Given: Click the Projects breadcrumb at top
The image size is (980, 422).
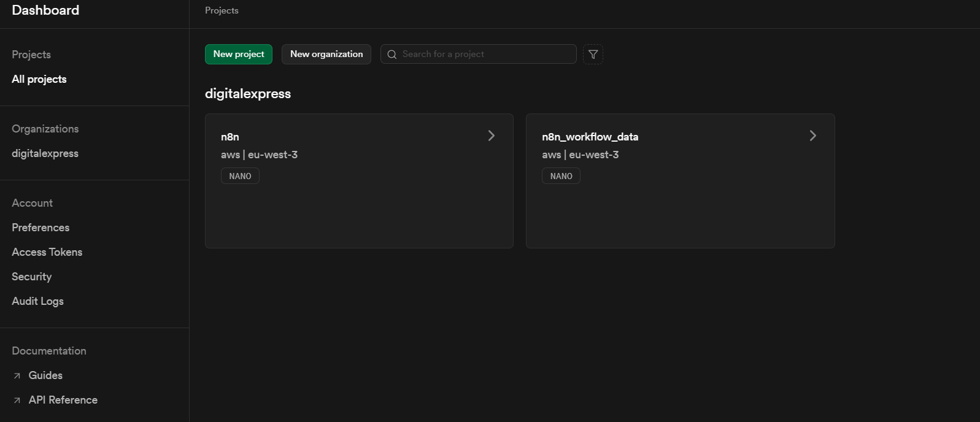Looking at the screenshot, I should (x=222, y=10).
